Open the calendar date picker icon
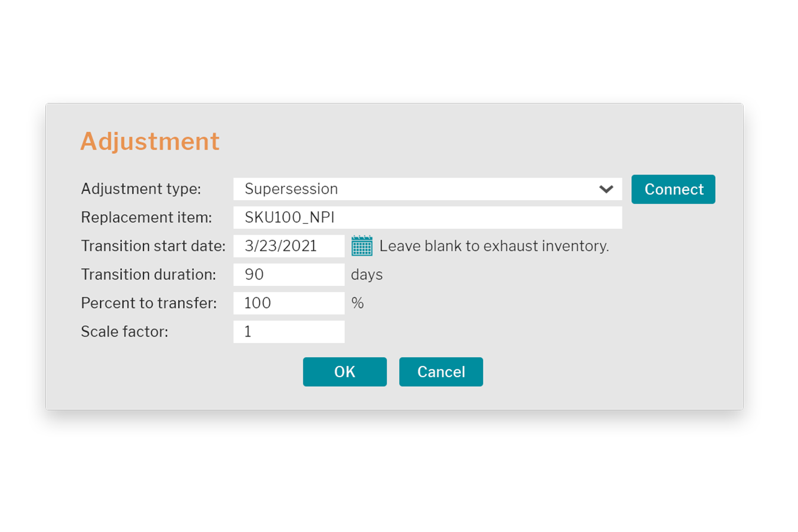Screen dimensions: 798x532 [362, 246]
